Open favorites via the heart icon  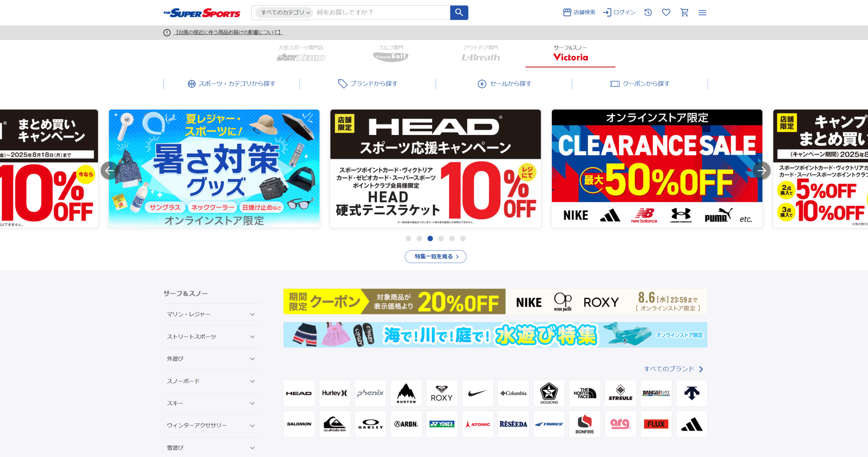[666, 13]
